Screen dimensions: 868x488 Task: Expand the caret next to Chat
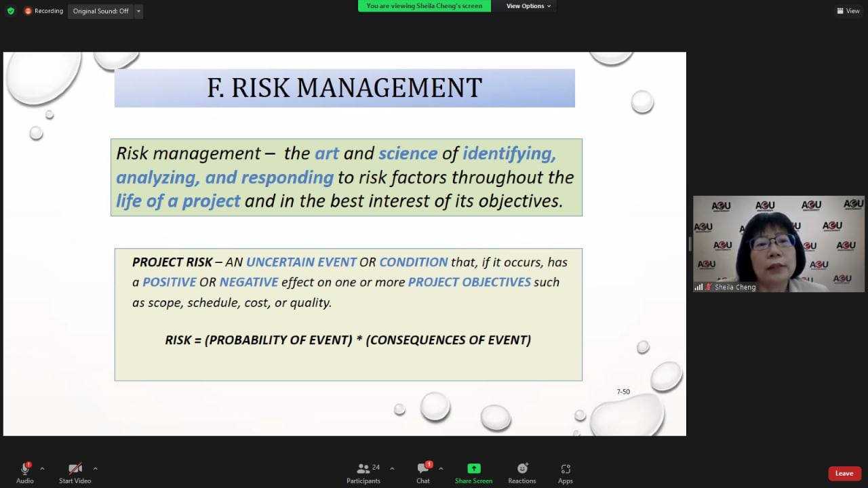[441, 468]
